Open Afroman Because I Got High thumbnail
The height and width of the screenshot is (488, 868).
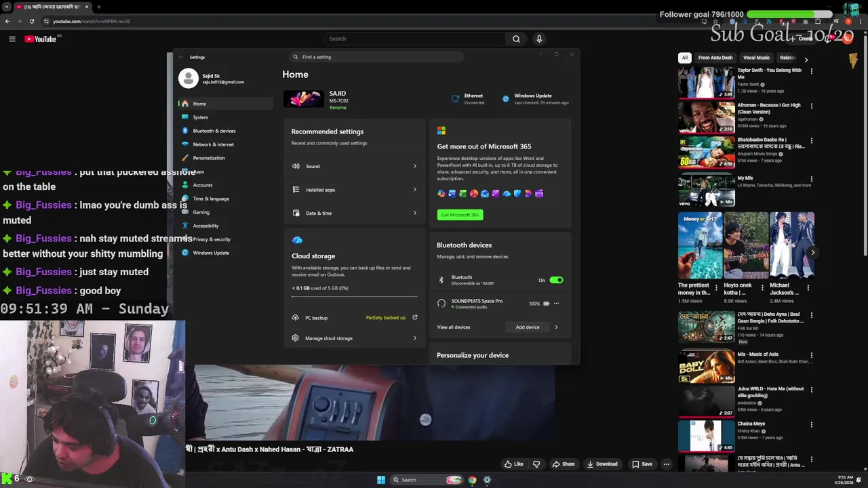point(706,117)
